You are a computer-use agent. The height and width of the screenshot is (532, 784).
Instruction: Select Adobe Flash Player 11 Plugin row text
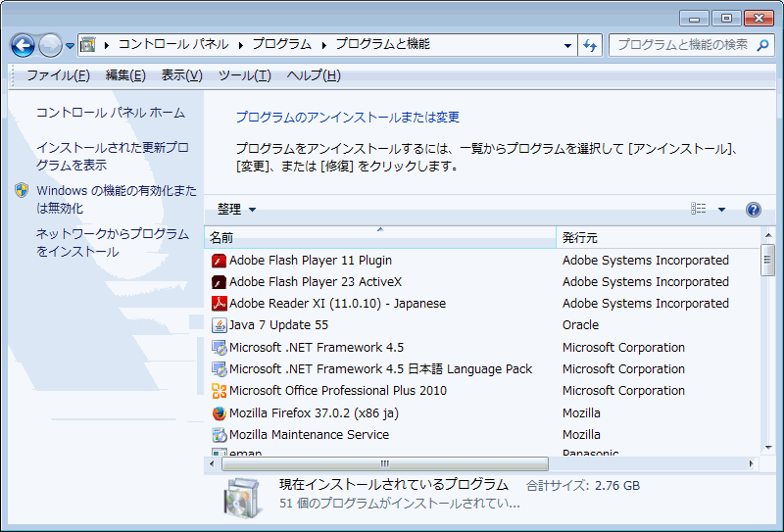tap(311, 261)
